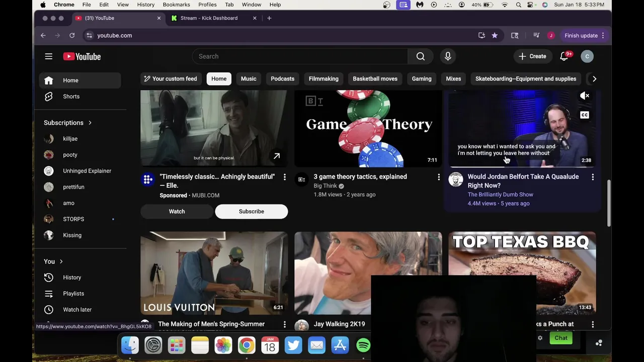Open Spotify from the Dock

point(363,345)
